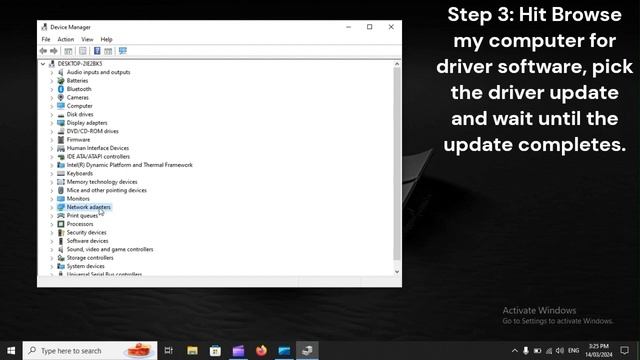The width and height of the screenshot is (640, 360).
Task: Click the scroll up arrow in device list
Action: (x=397, y=64)
